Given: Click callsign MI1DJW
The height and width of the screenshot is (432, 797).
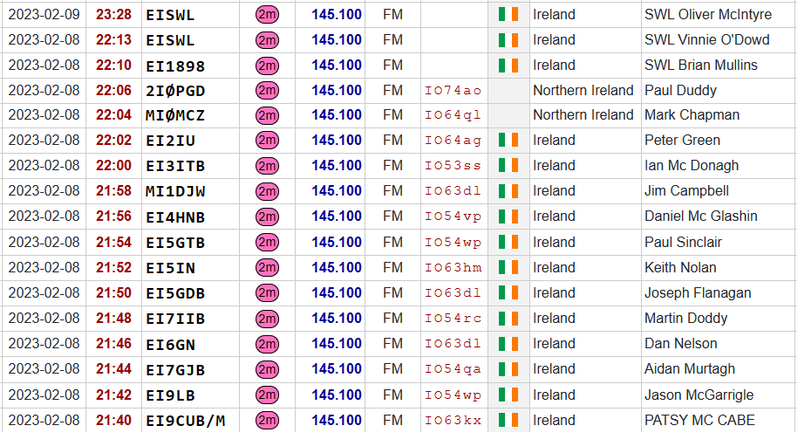Looking at the screenshot, I should [x=174, y=191].
